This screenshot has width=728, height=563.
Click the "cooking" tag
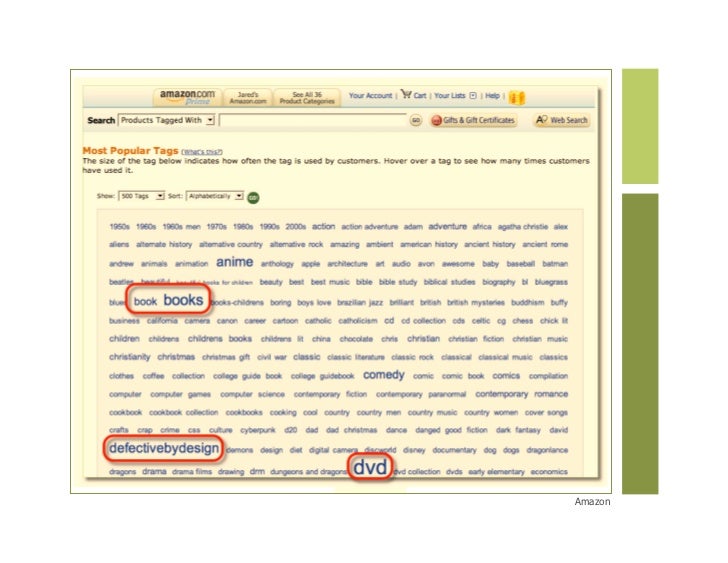tap(283, 413)
